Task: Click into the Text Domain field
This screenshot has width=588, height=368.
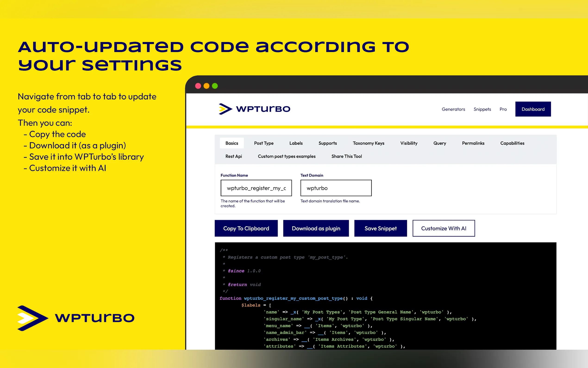Action: (x=336, y=188)
